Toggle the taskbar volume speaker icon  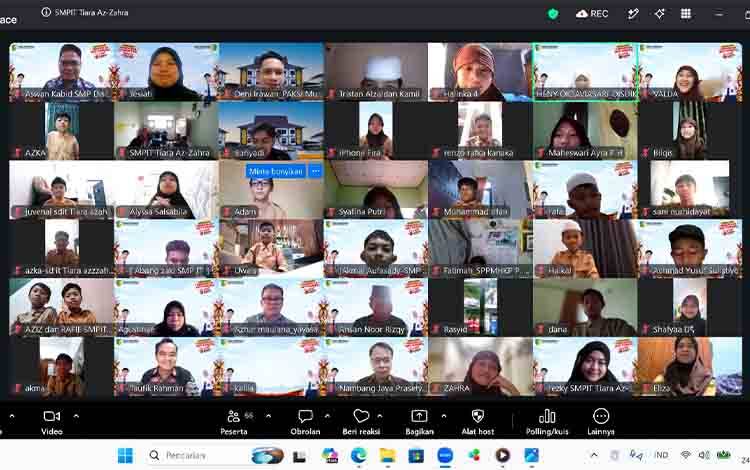click(x=704, y=455)
